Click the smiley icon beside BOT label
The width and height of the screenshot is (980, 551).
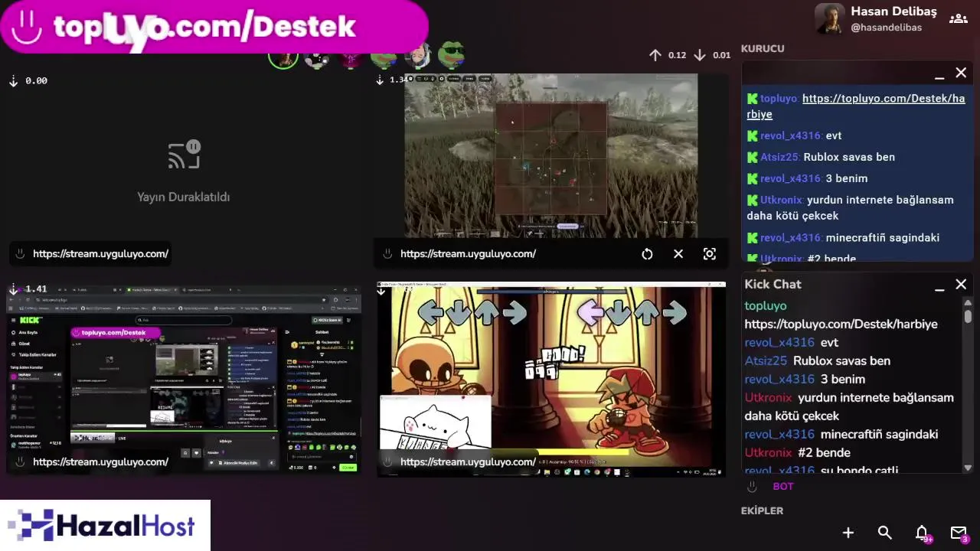(x=752, y=487)
